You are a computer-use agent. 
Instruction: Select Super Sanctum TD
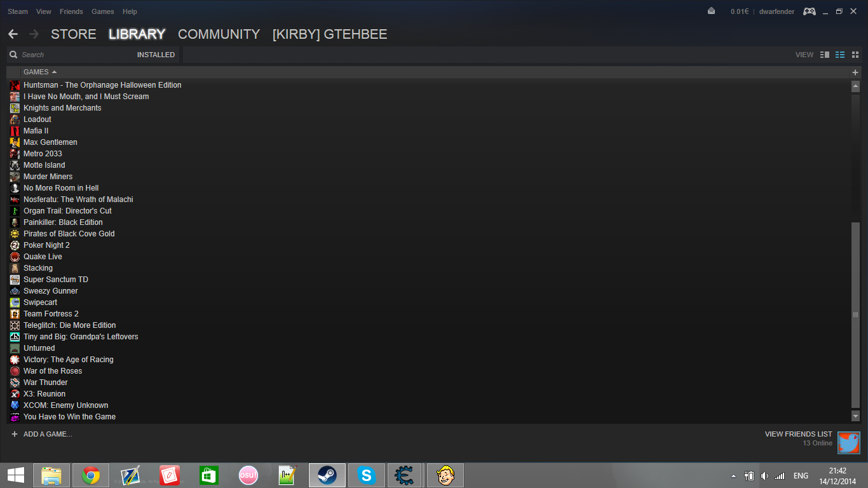(x=56, y=280)
